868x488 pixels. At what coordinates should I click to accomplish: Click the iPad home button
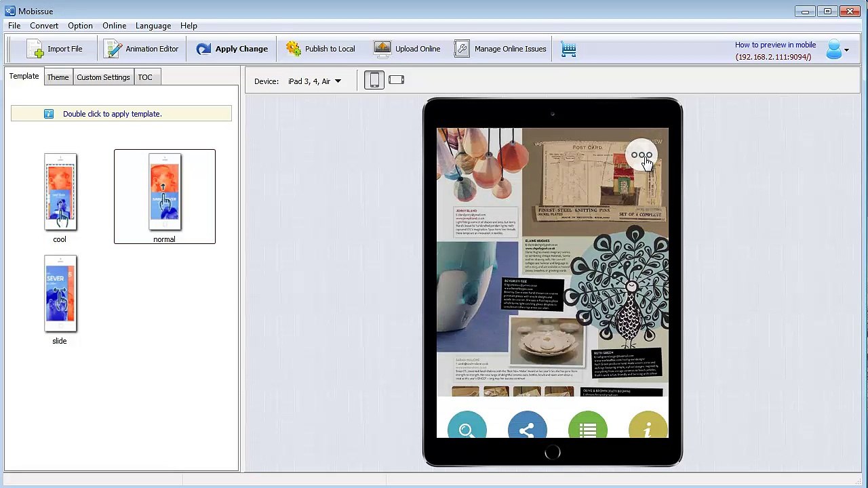tap(553, 453)
